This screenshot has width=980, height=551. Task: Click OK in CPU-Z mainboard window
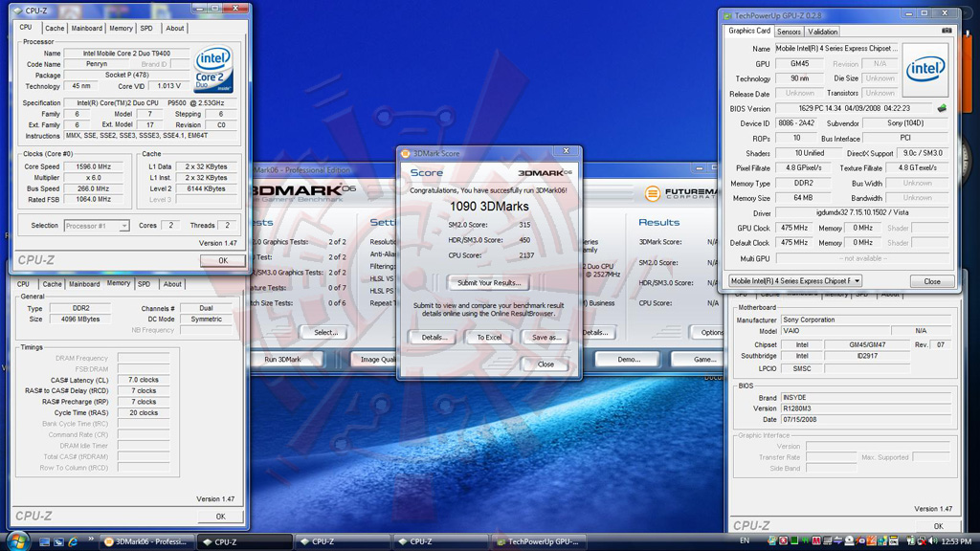coord(938,526)
